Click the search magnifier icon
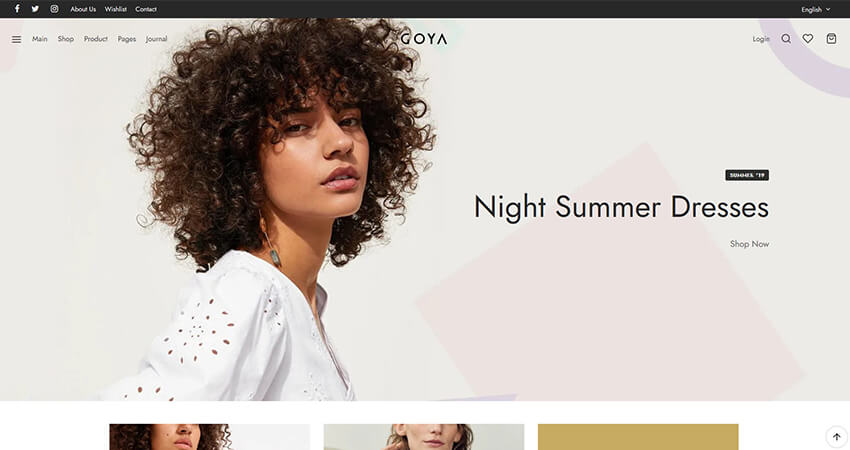This screenshot has width=850, height=450. (786, 38)
